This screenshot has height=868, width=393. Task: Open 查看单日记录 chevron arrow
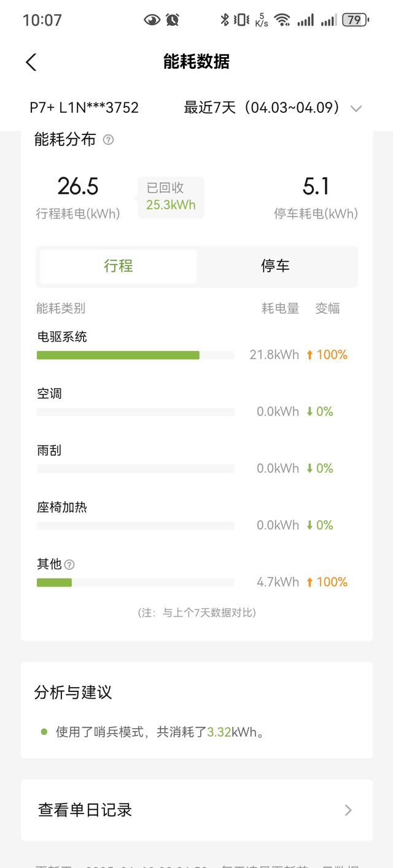click(x=348, y=810)
